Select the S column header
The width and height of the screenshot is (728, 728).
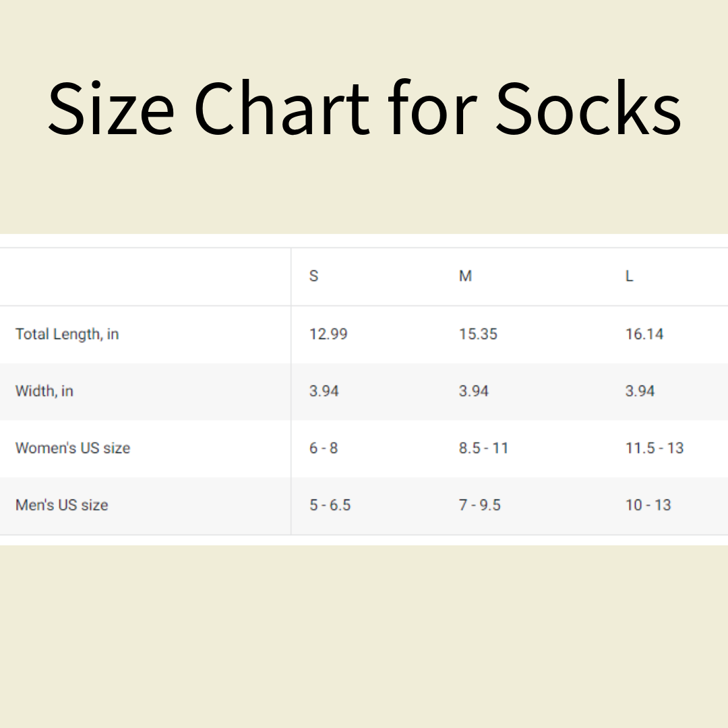pyautogui.click(x=314, y=276)
